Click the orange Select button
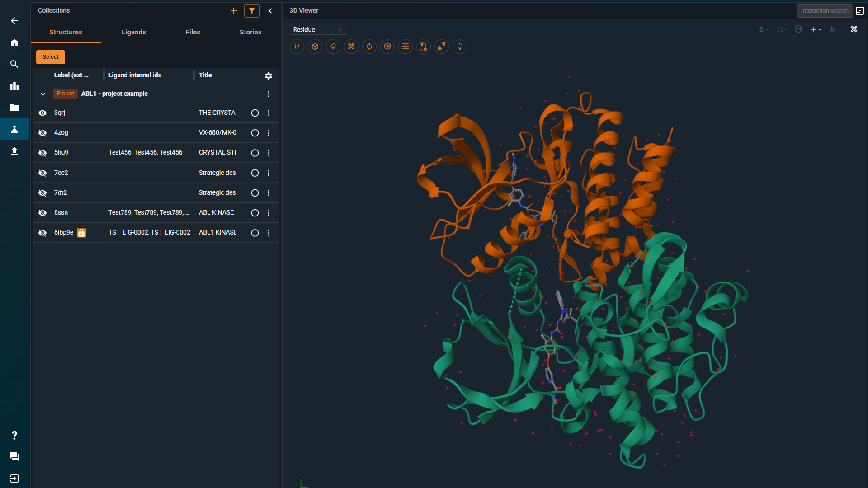 pos(51,57)
